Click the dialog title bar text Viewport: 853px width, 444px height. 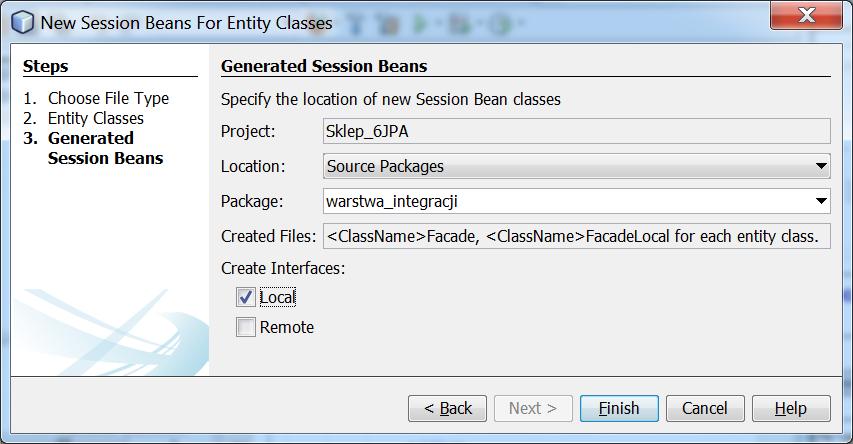coord(186,23)
